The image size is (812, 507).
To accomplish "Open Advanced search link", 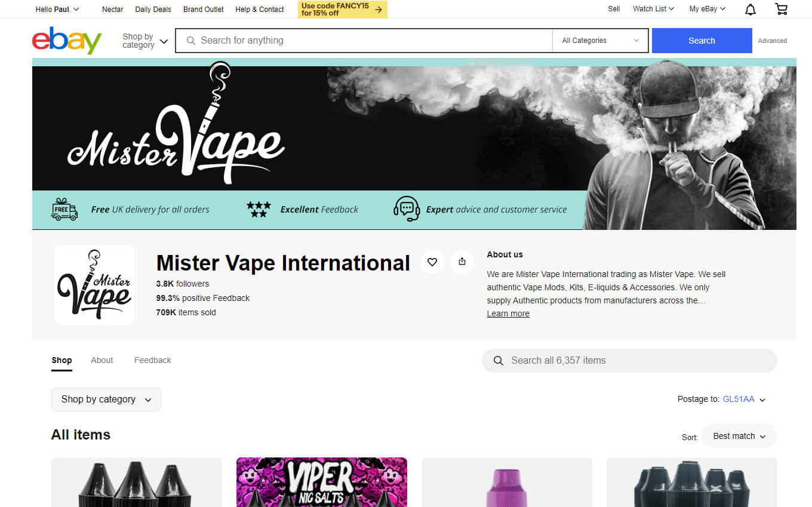I will 772,41.
